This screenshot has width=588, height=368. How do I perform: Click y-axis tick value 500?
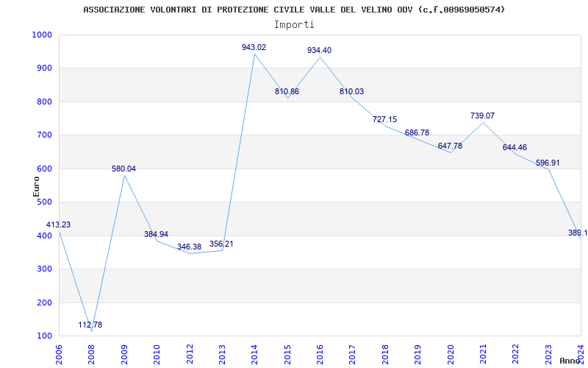coord(44,202)
